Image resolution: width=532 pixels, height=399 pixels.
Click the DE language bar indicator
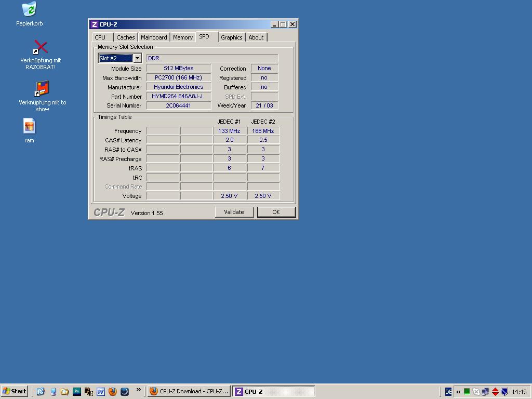click(x=448, y=392)
